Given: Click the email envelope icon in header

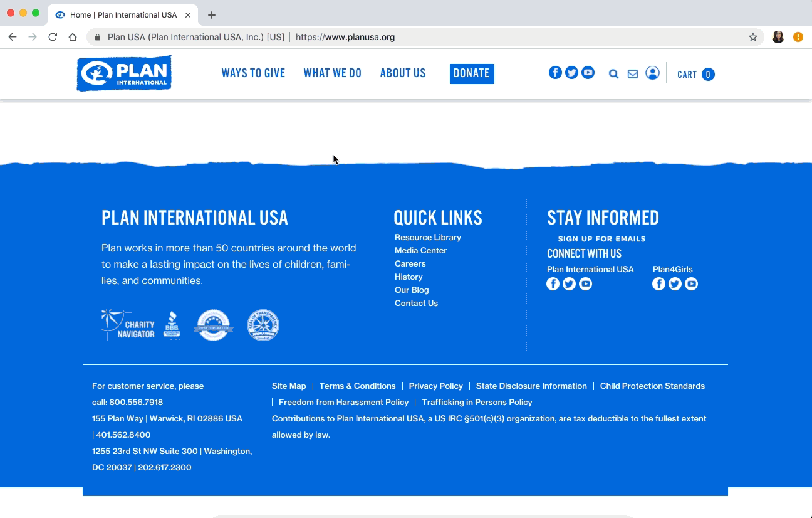Looking at the screenshot, I should pos(633,74).
